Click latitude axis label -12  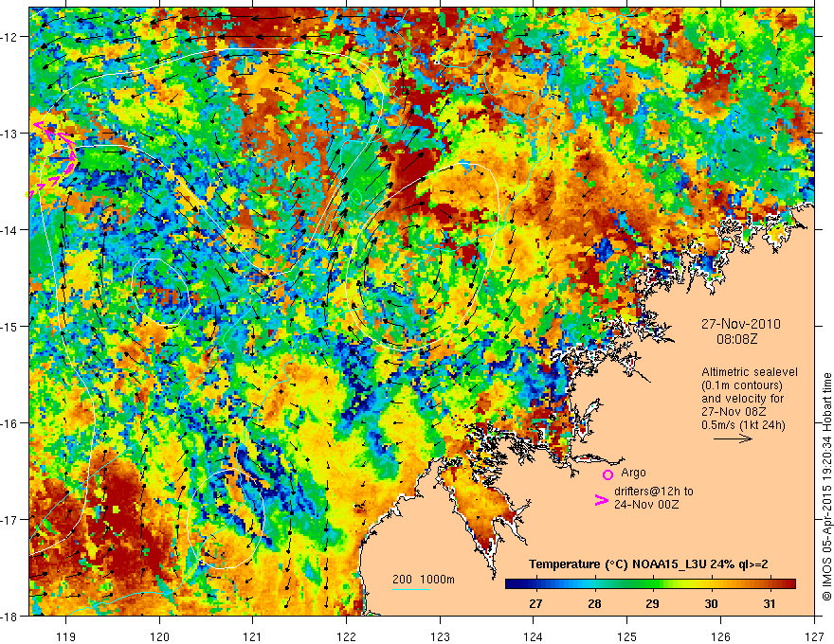9,37
